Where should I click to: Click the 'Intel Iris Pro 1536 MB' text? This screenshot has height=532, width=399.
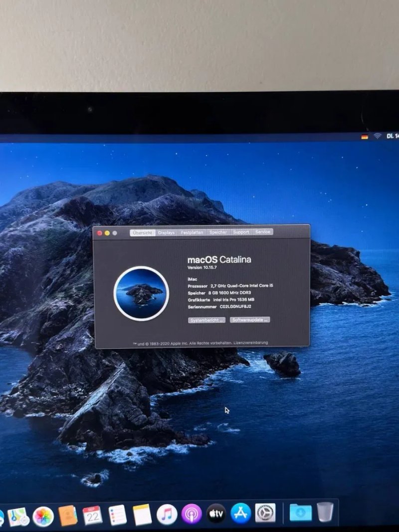click(234, 300)
